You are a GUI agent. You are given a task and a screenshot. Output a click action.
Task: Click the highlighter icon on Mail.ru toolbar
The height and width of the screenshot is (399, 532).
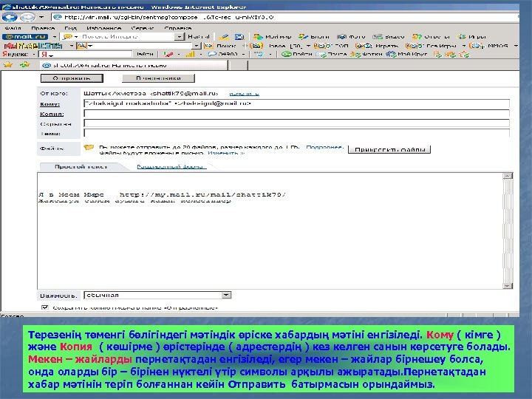[x=224, y=37]
